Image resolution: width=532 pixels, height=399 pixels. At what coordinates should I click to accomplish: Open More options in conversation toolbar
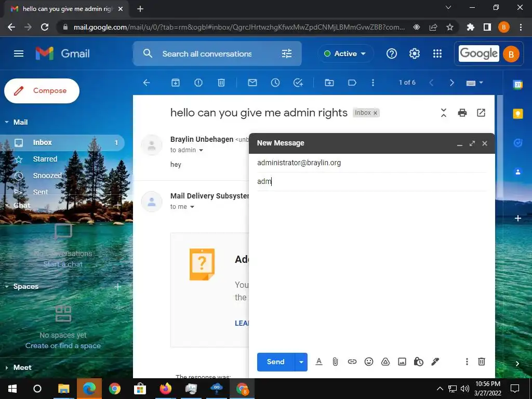[373, 83]
